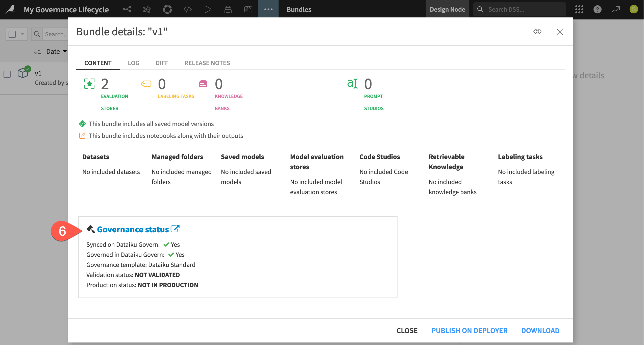Click the NOT IN PRODUCTION status text
The image size is (644, 345).
[x=168, y=285]
